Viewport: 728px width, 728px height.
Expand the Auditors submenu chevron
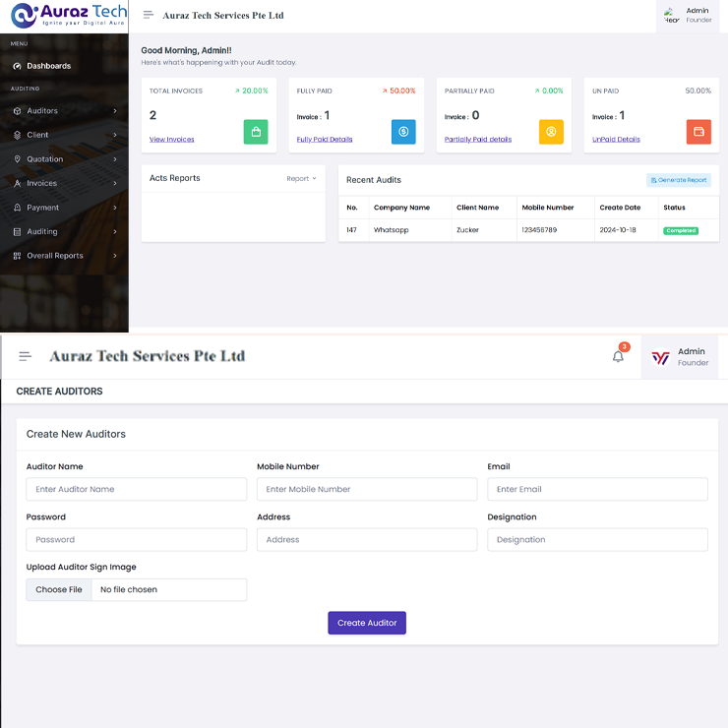(x=115, y=111)
